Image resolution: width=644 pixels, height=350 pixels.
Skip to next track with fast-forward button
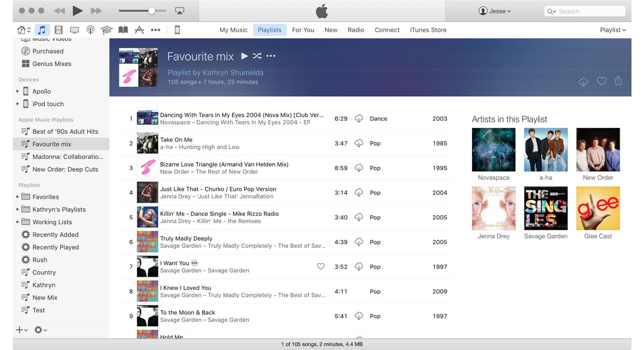96,11
